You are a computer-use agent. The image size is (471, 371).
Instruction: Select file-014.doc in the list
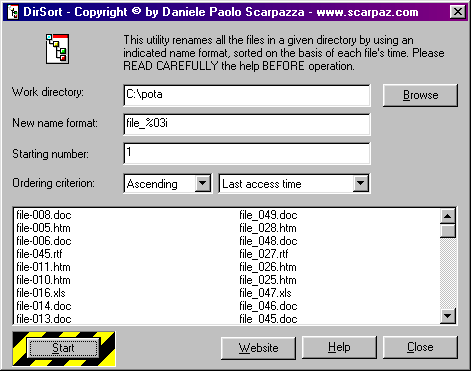pyautogui.click(x=44, y=306)
